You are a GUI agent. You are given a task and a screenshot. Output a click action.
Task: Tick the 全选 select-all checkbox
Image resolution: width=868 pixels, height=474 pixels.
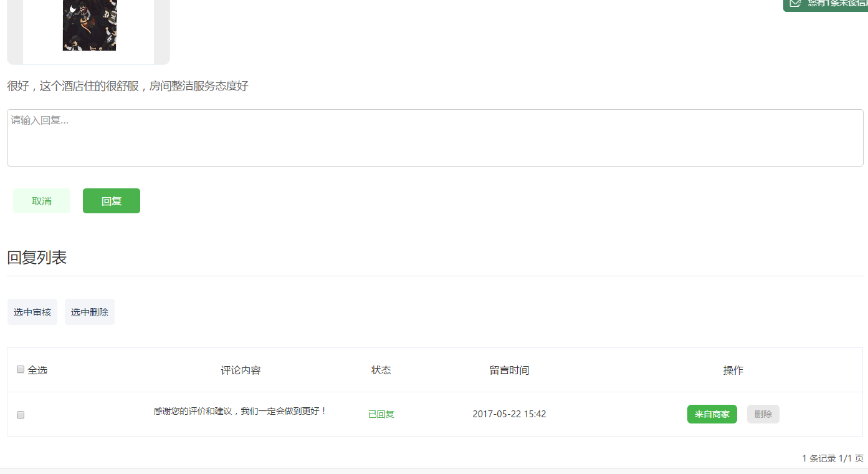tap(21, 369)
